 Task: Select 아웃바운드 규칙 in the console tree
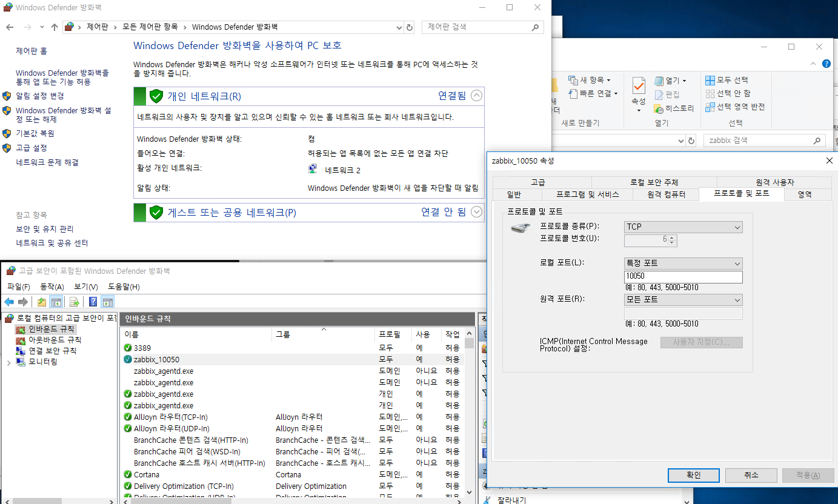coord(48,340)
